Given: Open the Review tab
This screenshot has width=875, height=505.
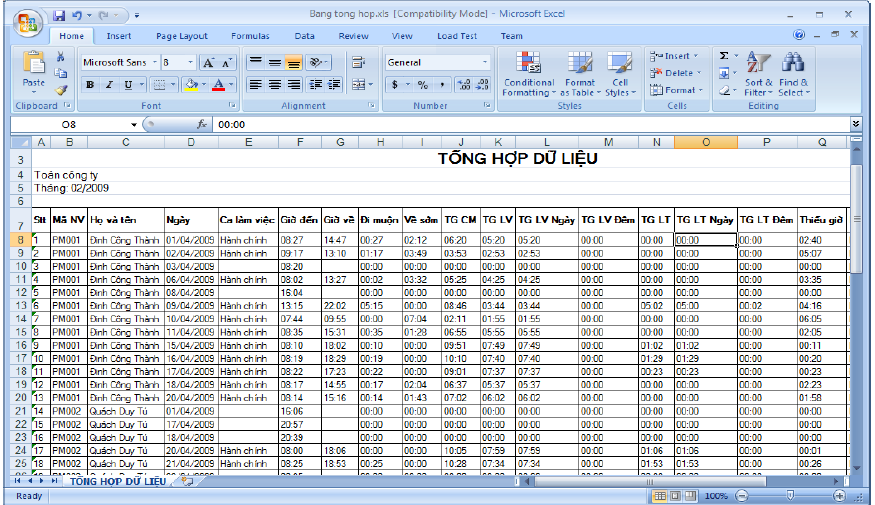Looking at the screenshot, I should (353, 36).
